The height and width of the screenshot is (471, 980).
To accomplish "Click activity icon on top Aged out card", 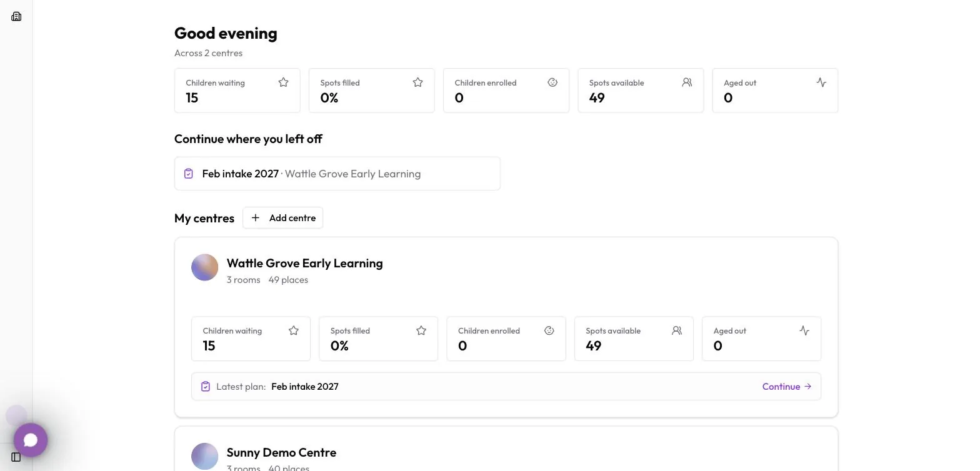I will 821,82.
